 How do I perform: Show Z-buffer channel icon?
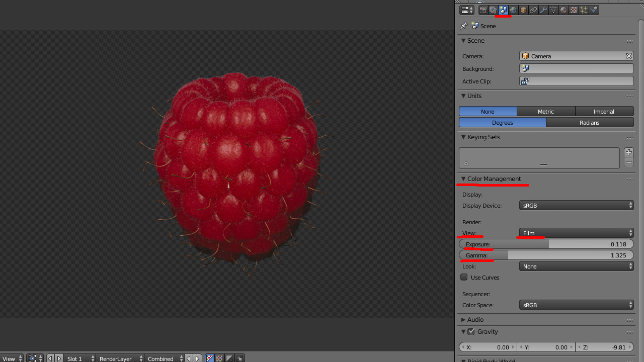point(239,358)
